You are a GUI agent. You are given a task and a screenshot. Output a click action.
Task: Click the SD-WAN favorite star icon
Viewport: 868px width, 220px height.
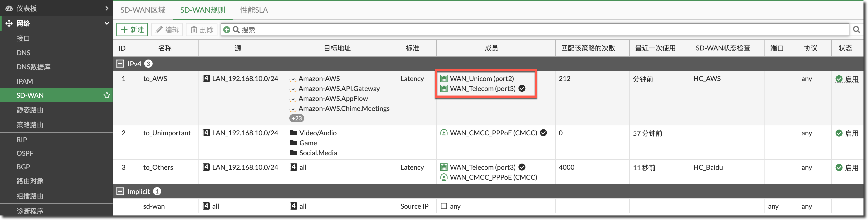click(x=107, y=95)
